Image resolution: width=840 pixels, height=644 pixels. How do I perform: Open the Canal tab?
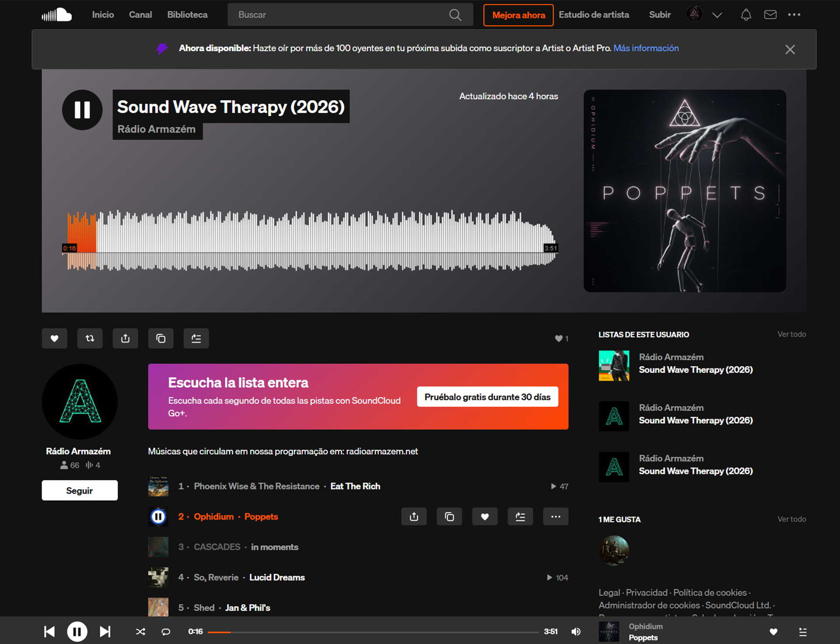140,14
